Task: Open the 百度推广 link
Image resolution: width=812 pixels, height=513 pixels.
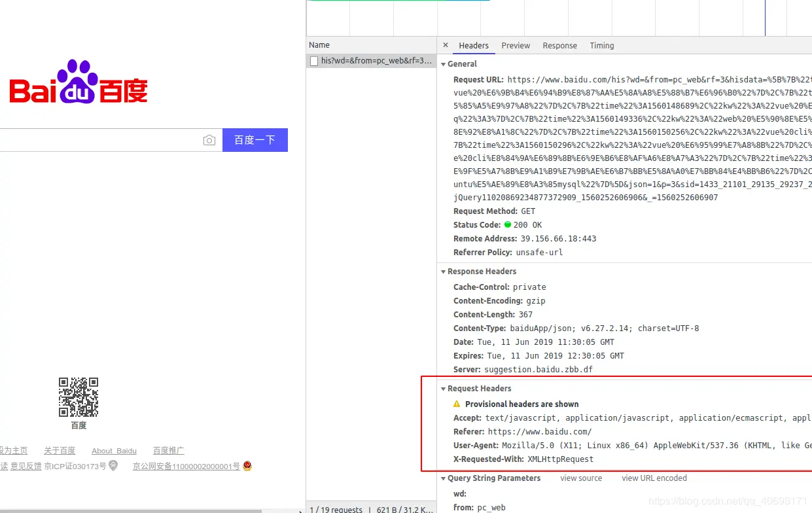Action: point(169,451)
